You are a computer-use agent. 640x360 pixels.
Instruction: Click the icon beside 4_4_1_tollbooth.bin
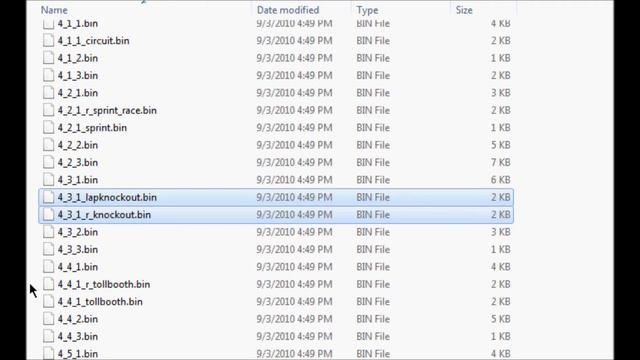tap(49, 302)
